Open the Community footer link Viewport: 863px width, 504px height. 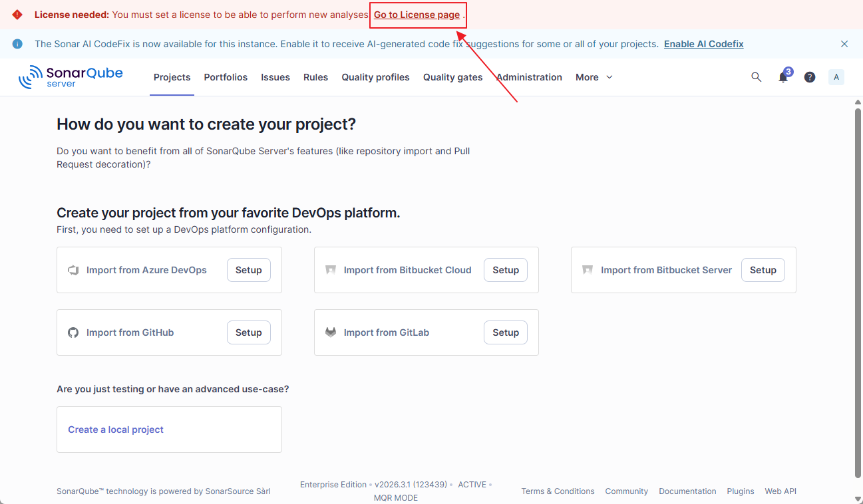click(626, 491)
